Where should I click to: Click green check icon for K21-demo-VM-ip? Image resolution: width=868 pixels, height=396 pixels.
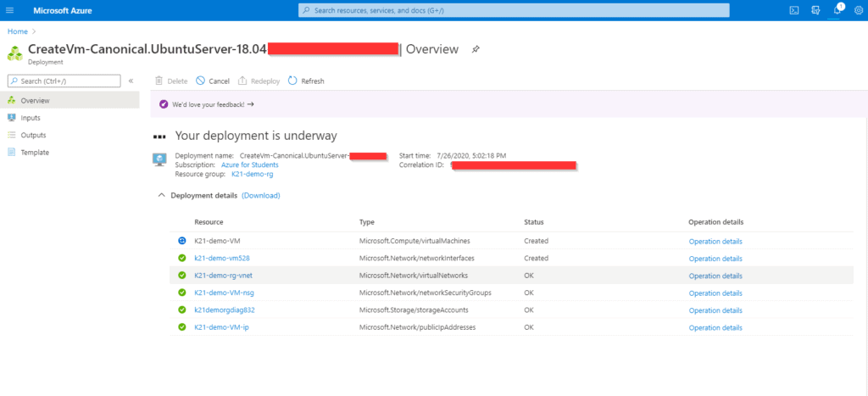click(x=181, y=326)
